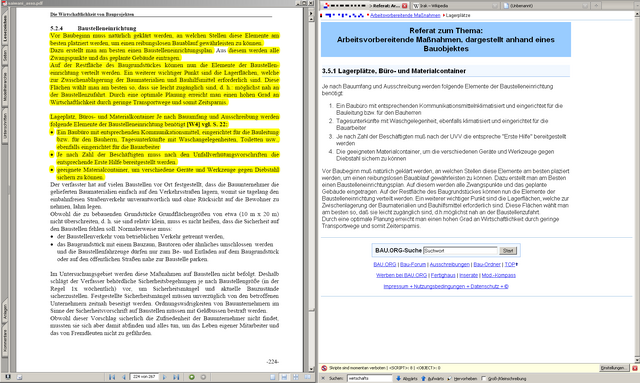640x383 pixels.
Task: Open the Einstellungen scripts options
Action: pos(613,368)
